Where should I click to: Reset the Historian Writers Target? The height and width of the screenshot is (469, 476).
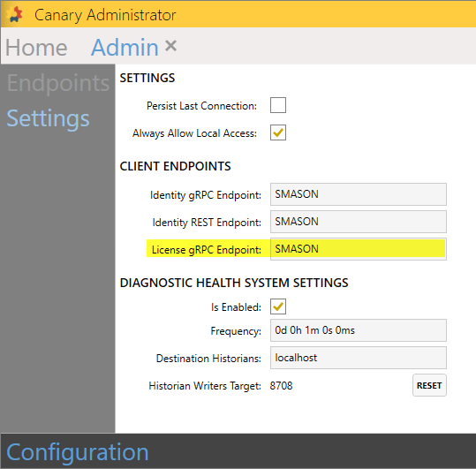click(x=429, y=385)
